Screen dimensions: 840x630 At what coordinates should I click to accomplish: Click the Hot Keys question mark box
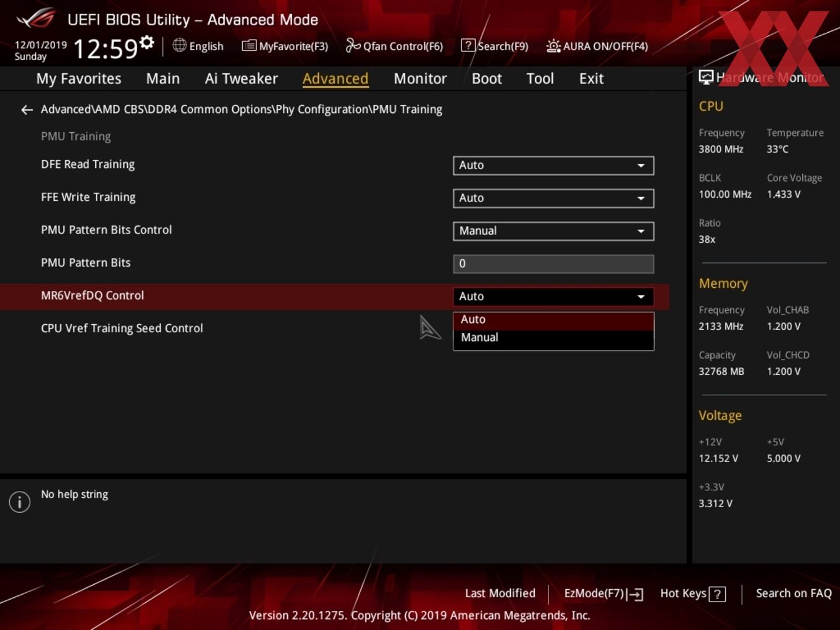(x=717, y=594)
